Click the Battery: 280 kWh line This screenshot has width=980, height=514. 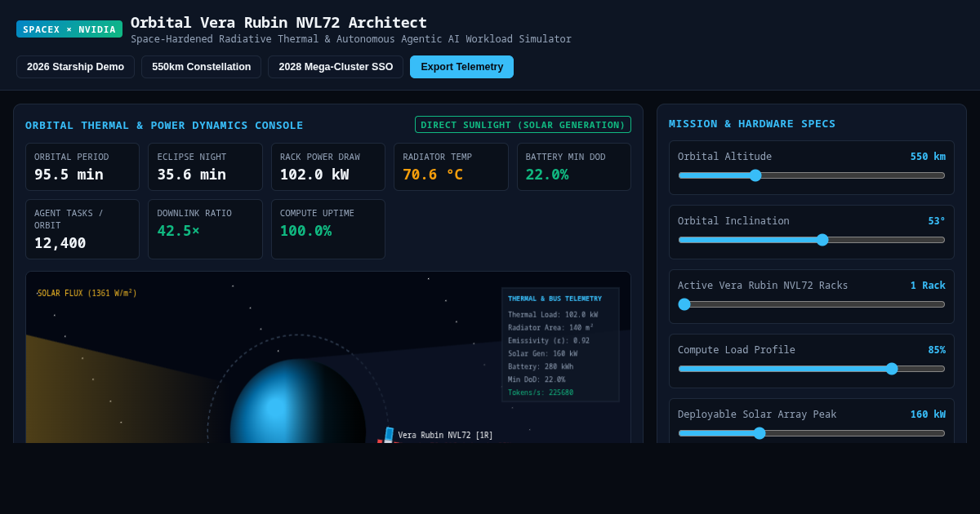(x=541, y=367)
